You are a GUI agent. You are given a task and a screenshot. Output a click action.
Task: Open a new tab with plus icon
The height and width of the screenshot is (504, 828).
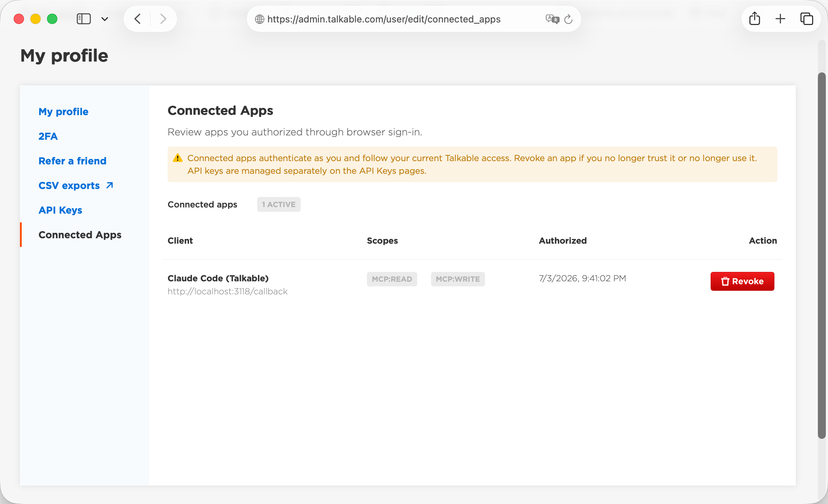point(780,19)
